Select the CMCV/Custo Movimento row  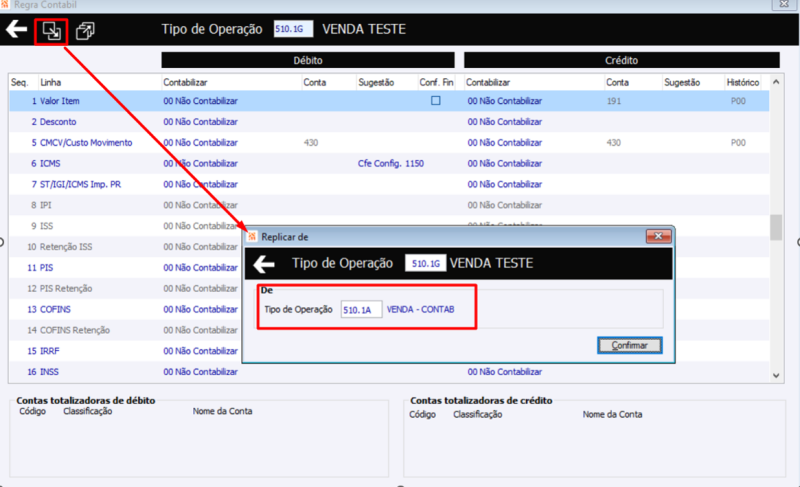[x=389, y=143]
